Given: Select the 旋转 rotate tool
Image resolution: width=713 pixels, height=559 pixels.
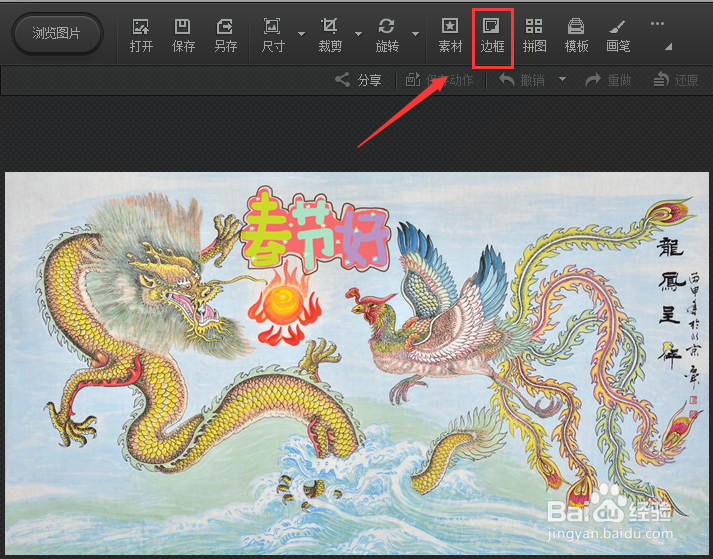Looking at the screenshot, I should (x=387, y=35).
